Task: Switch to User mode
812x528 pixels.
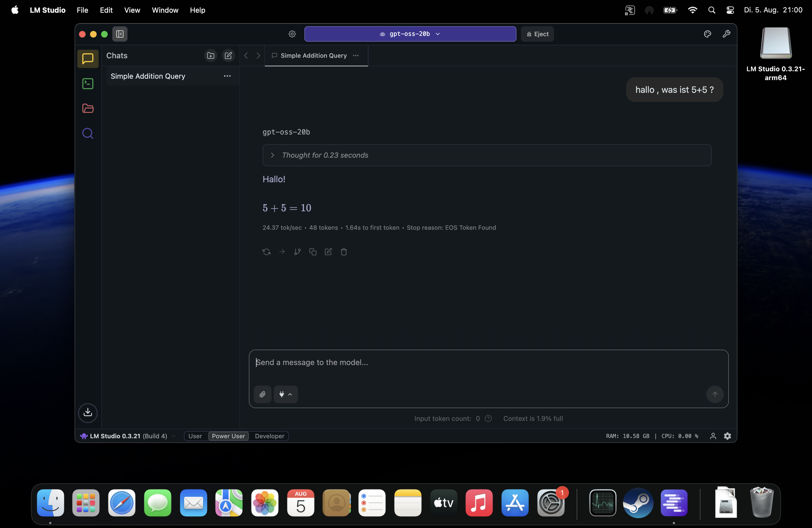Action: [195, 436]
